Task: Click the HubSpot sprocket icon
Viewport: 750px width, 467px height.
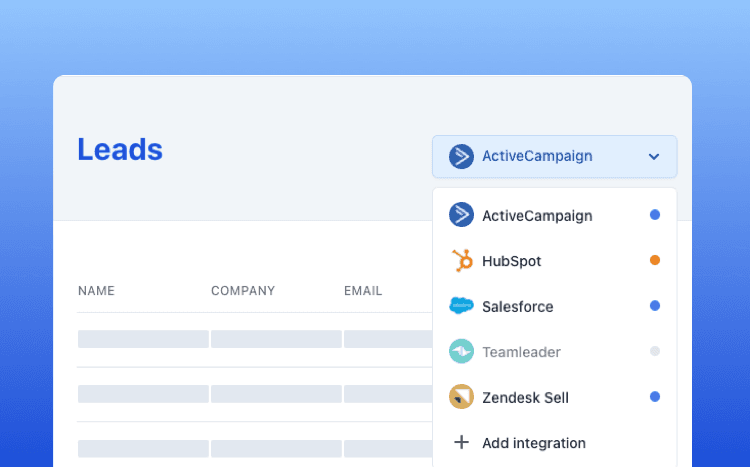Action: tap(461, 261)
